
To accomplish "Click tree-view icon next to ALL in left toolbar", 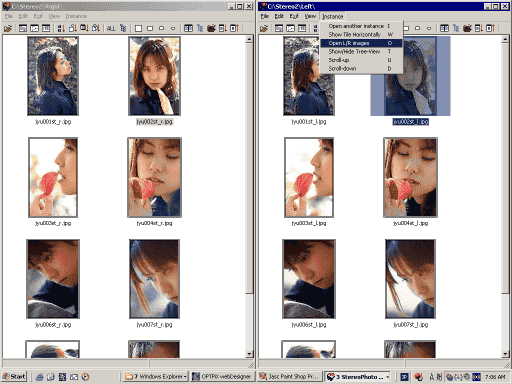I will pos(123,28).
